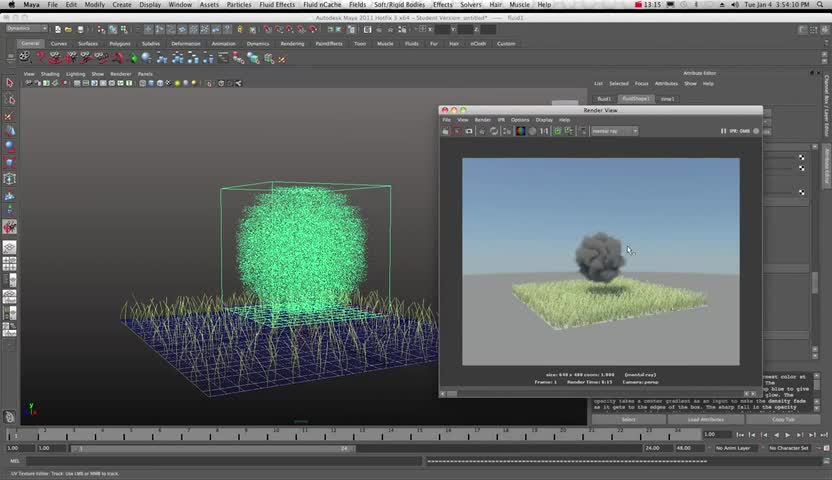
Task: Click the Open Scene folder icon
Action: (67, 29)
